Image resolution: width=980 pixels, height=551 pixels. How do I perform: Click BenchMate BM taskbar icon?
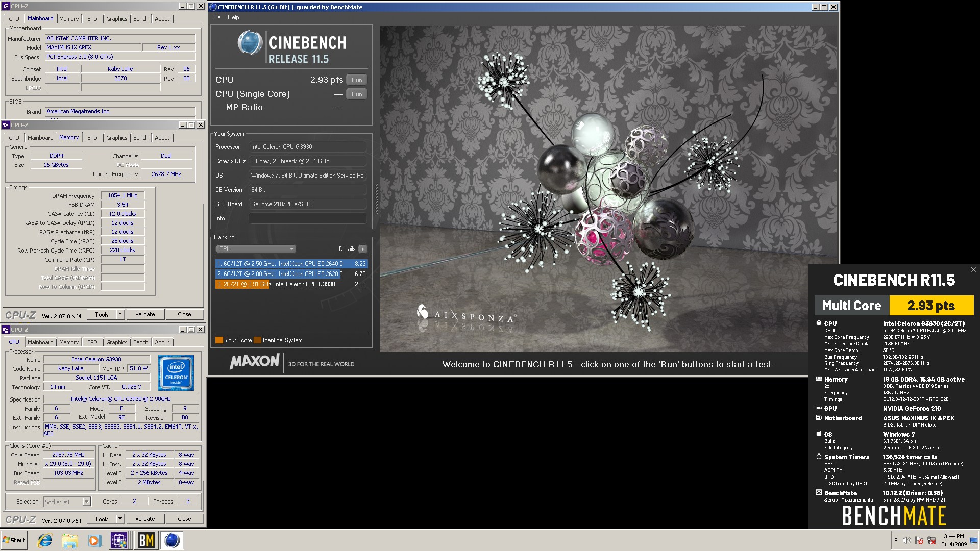[145, 540]
